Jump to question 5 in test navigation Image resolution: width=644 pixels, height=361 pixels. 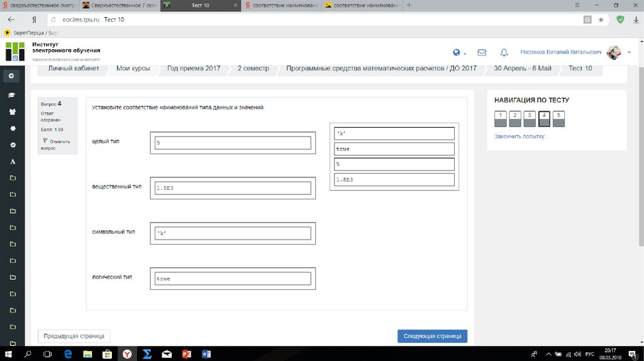pos(559,119)
